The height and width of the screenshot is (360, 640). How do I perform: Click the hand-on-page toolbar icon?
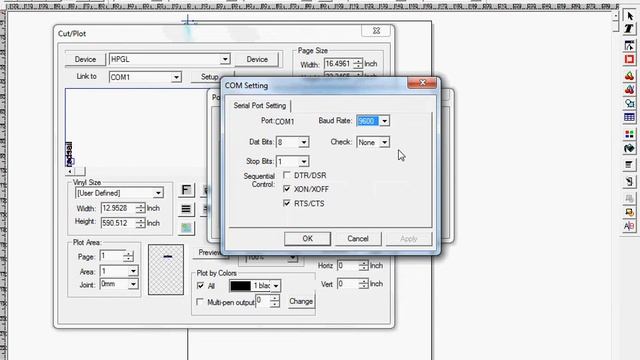point(629,181)
